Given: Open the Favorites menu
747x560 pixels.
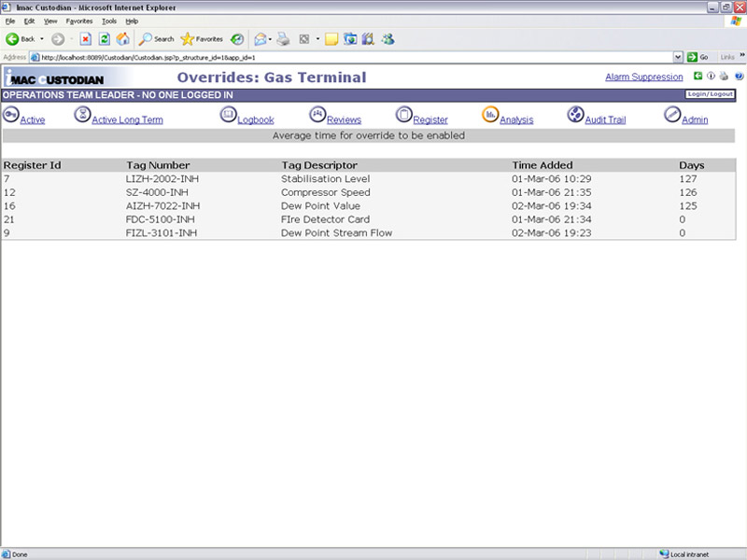Looking at the screenshot, I should (x=78, y=21).
